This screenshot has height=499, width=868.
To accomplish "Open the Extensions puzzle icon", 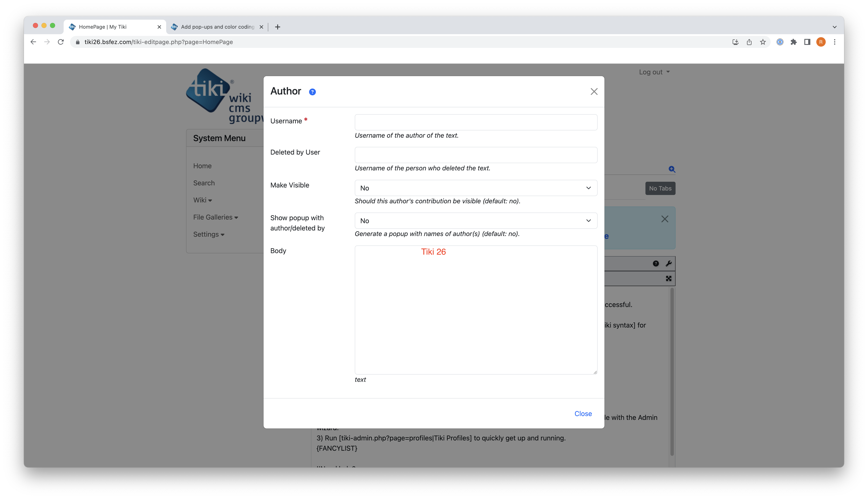I will (x=793, y=42).
